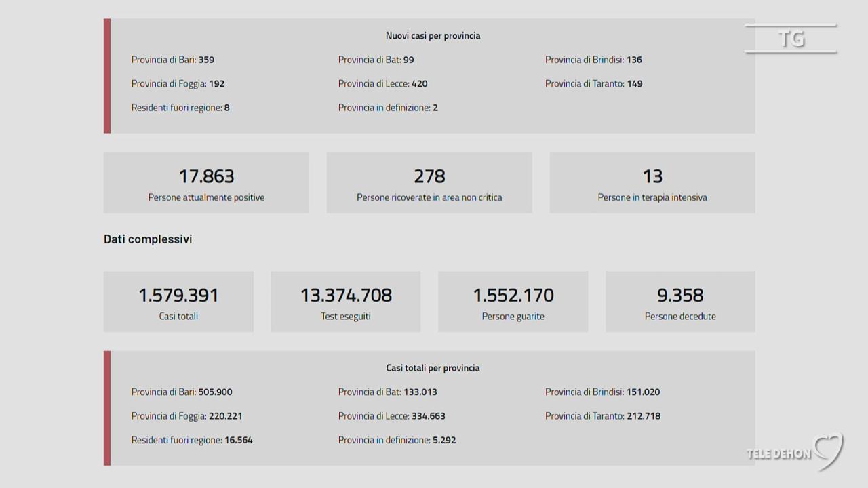Click Provincia di Foggia: 220.221 total cases

[186, 416]
